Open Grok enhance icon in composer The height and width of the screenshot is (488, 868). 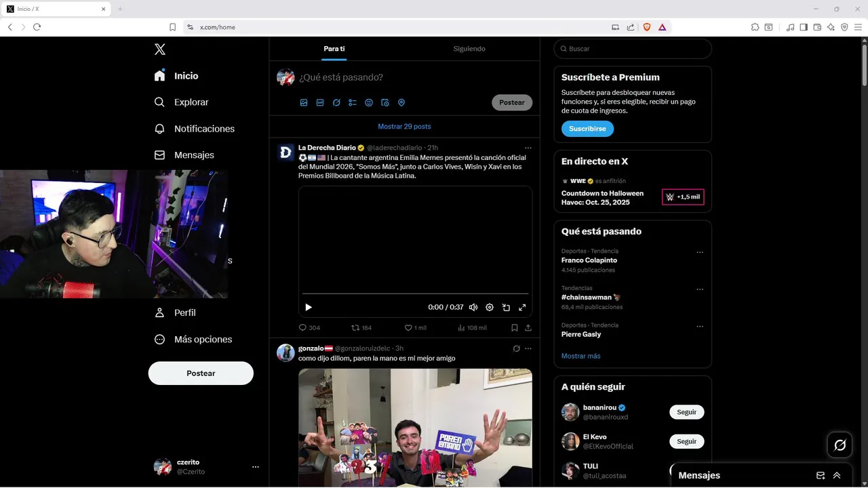coord(336,103)
